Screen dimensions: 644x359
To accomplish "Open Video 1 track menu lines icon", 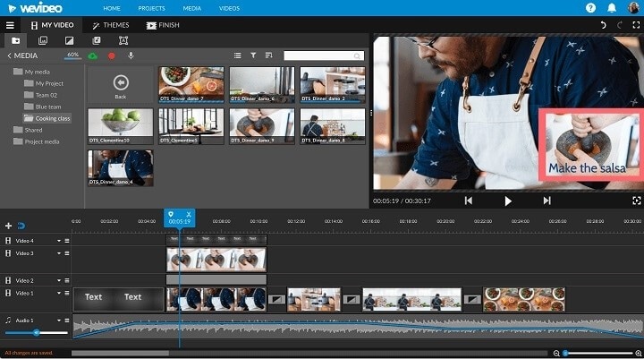I will (67, 294).
